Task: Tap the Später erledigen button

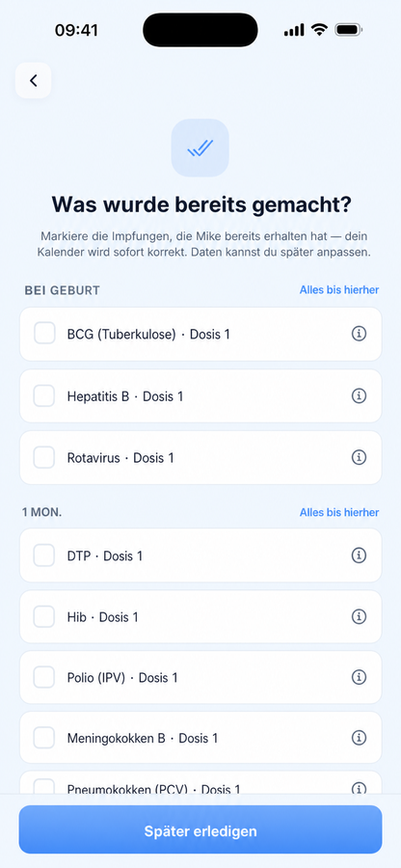Action: click(200, 829)
